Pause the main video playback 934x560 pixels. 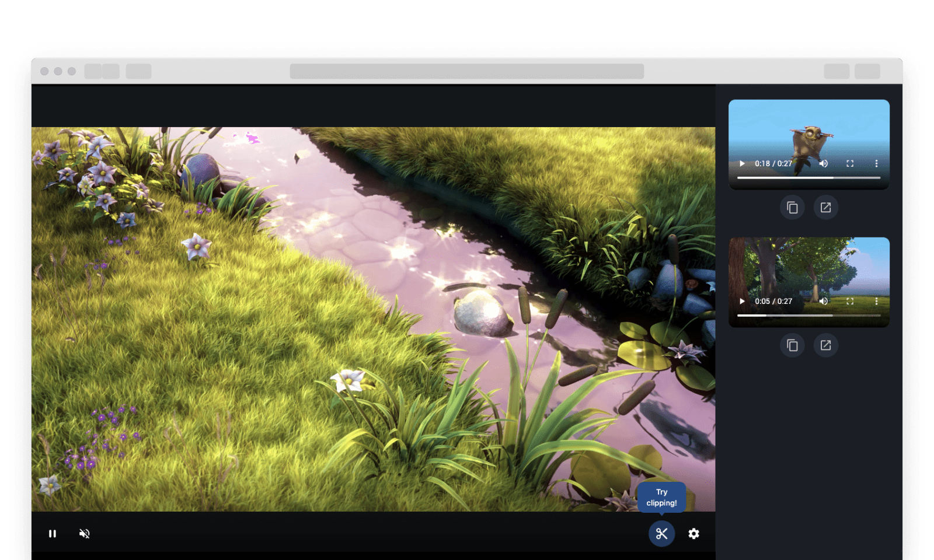(x=53, y=534)
